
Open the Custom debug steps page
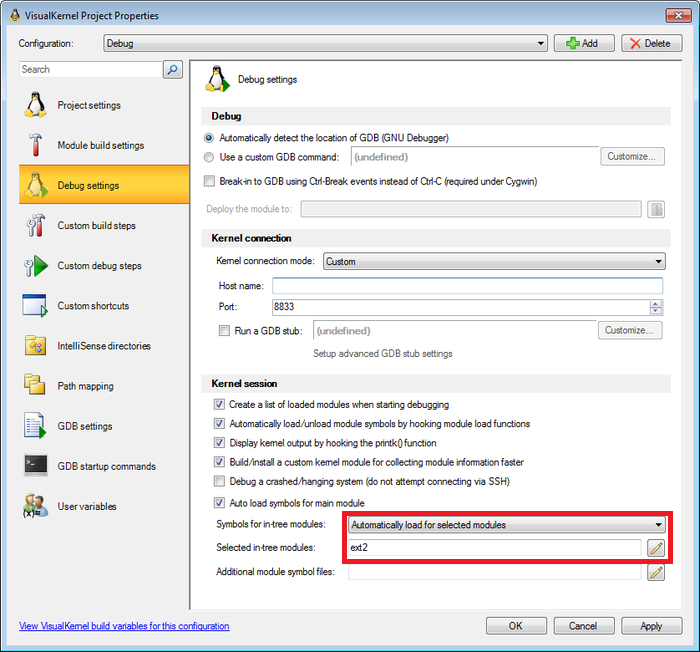click(x=104, y=266)
